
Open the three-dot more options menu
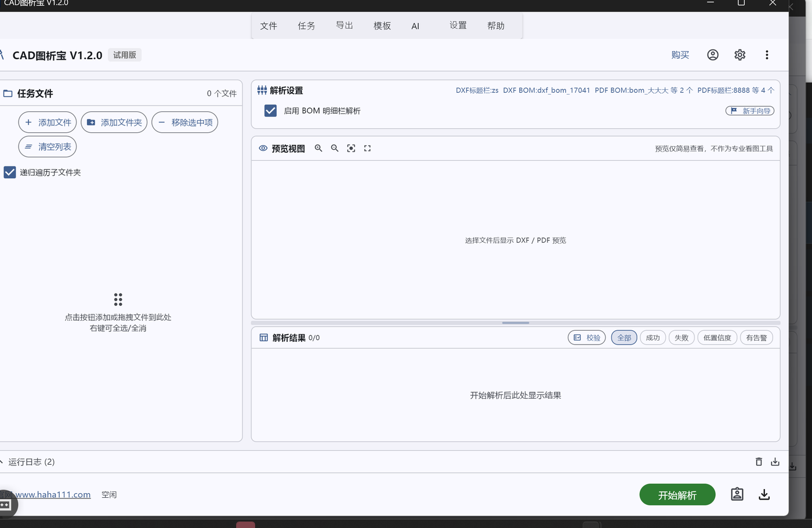coord(767,55)
